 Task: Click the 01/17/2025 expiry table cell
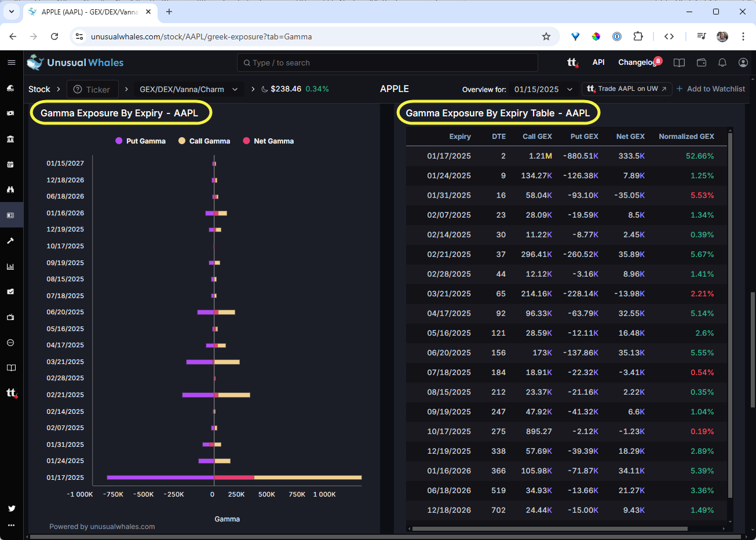[448, 156]
